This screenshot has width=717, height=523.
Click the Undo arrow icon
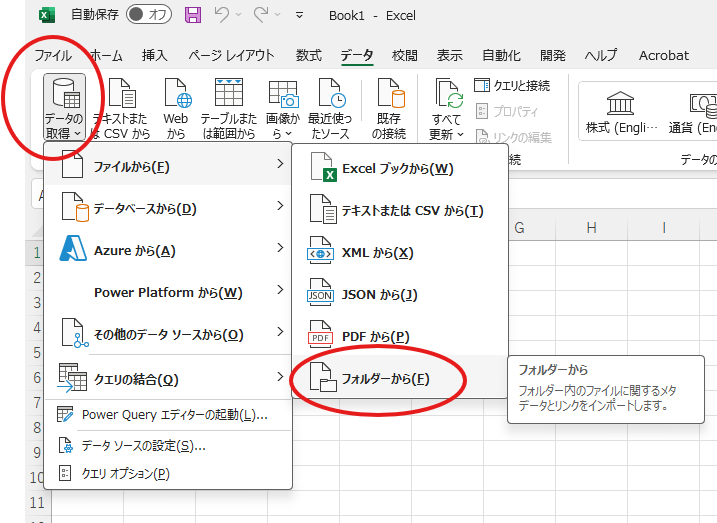click(222, 15)
